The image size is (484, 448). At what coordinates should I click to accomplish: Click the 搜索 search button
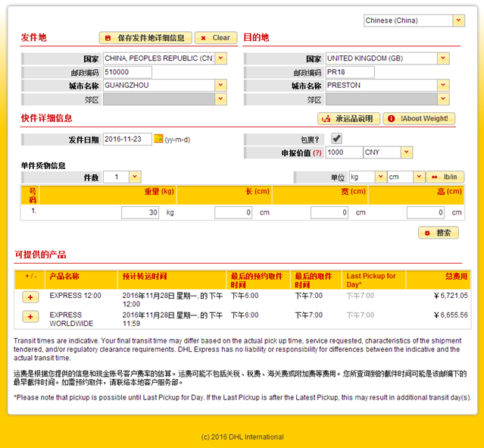coord(439,233)
